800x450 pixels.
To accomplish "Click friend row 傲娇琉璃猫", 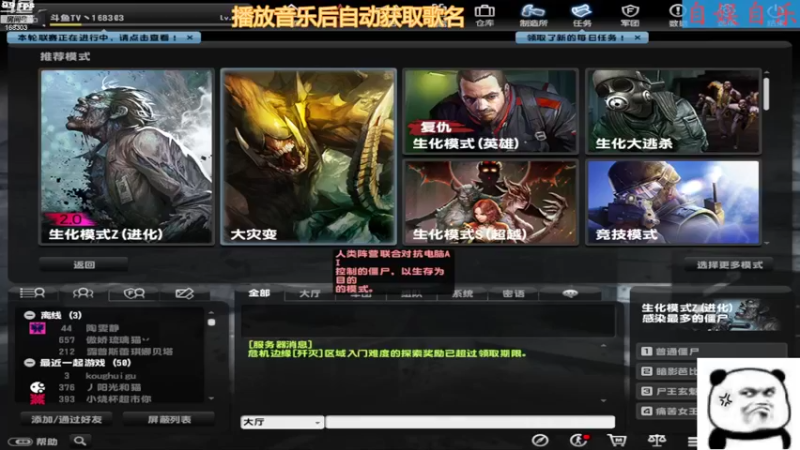I will tap(116, 340).
